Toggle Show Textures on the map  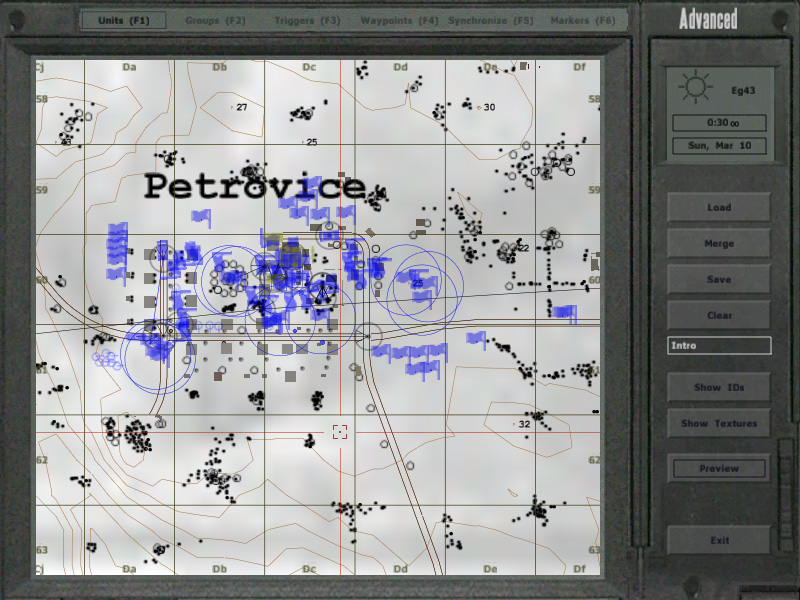(x=719, y=423)
